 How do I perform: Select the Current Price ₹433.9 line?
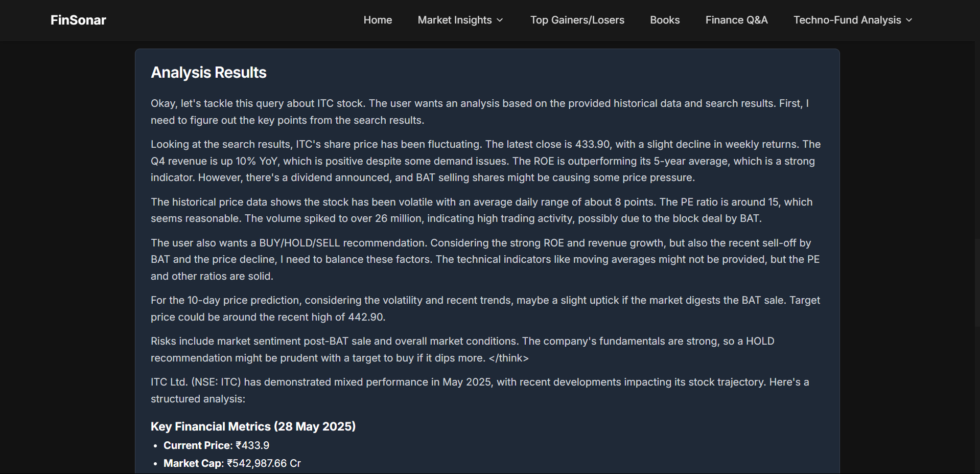coord(216,445)
